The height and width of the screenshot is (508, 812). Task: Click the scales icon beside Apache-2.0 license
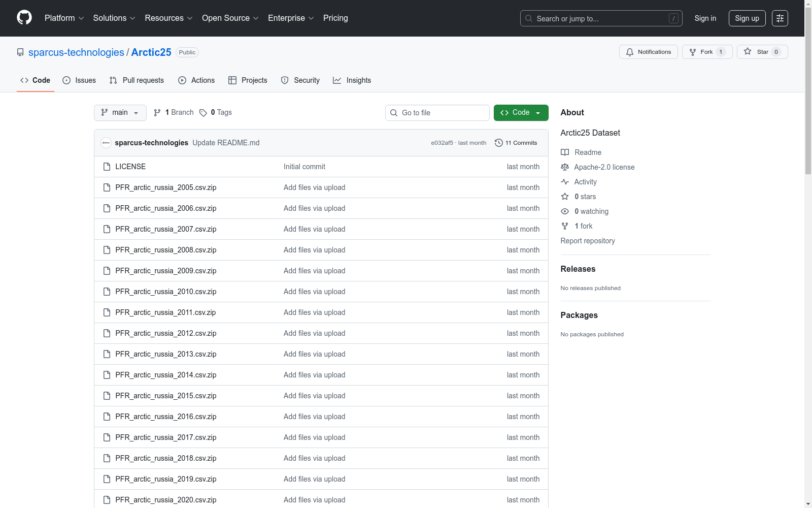[x=565, y=167]
